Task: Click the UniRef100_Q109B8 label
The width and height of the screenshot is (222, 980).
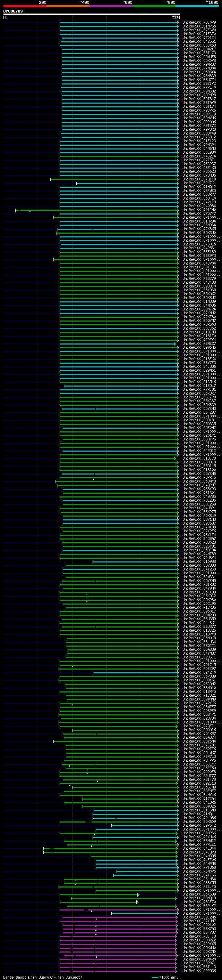Action: (199, 561)
